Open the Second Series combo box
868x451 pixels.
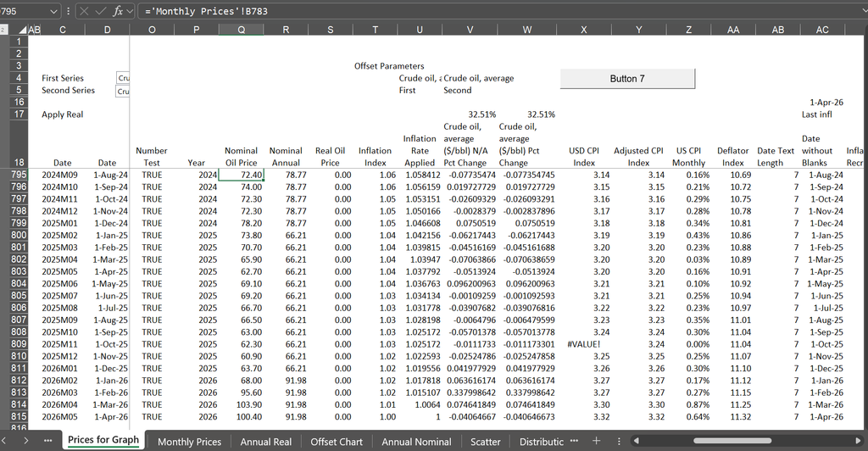(123, 91)
